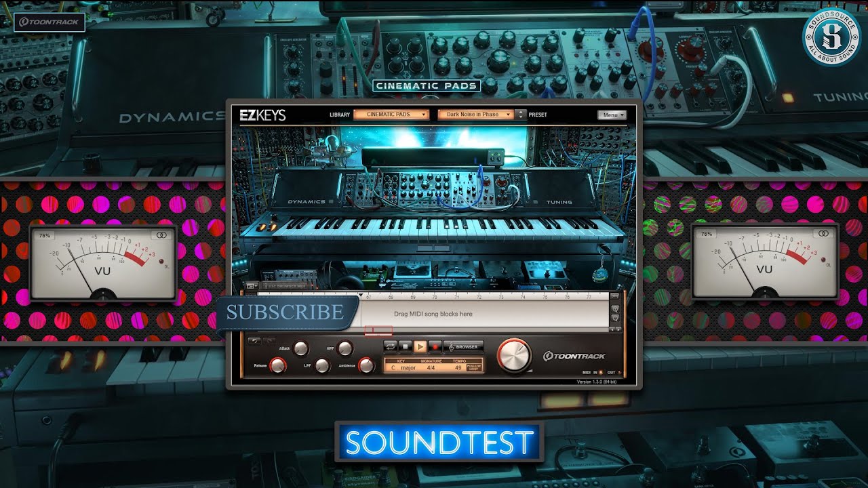Click the key root note C
868x488 pixels.
(393, 367)
